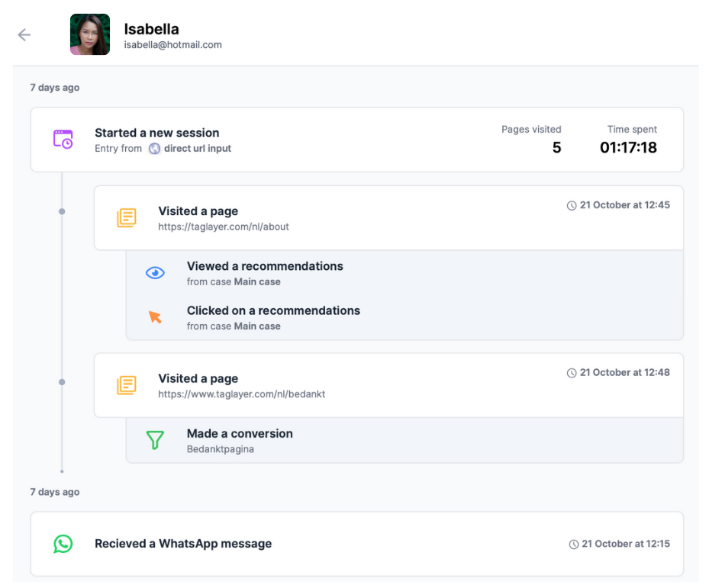Open the Made a conversion Bedanktpagina entry
This screenshot has height=588, width=709.
(404, 440)
